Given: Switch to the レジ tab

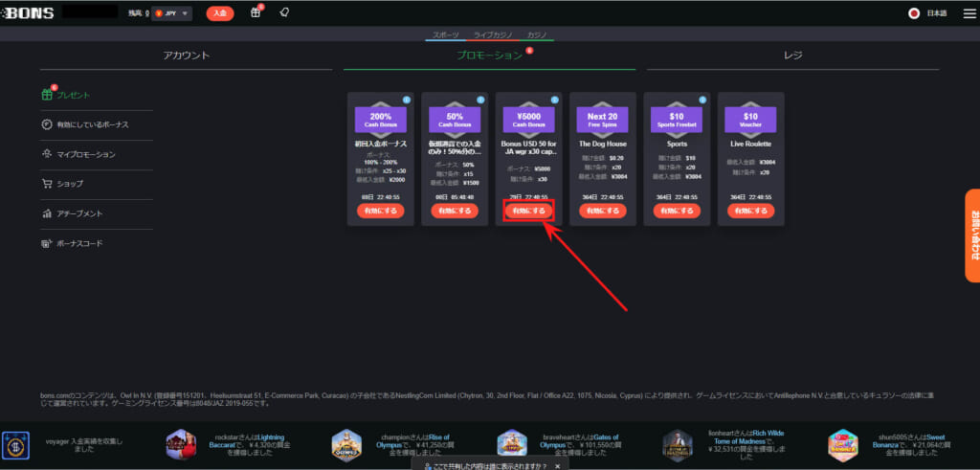Looking at the screenshot, I should click(x=792, y=56).
